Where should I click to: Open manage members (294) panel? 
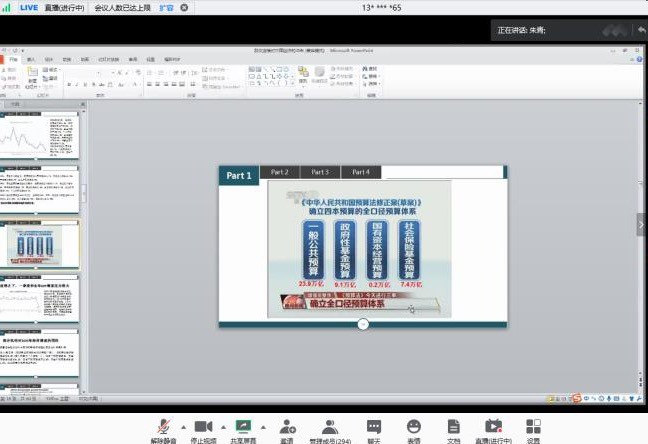pos(330,427)
